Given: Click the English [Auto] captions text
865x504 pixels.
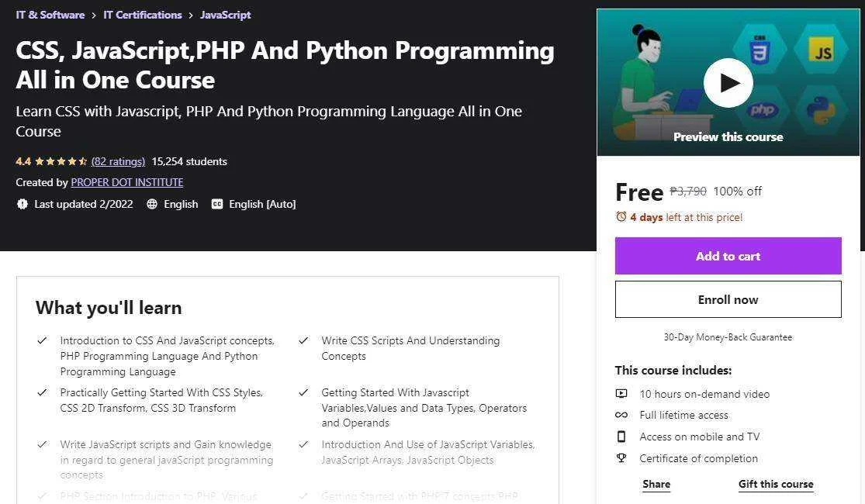Looking at the screenshot, I should pyautogui.click(x=262, y=204).
